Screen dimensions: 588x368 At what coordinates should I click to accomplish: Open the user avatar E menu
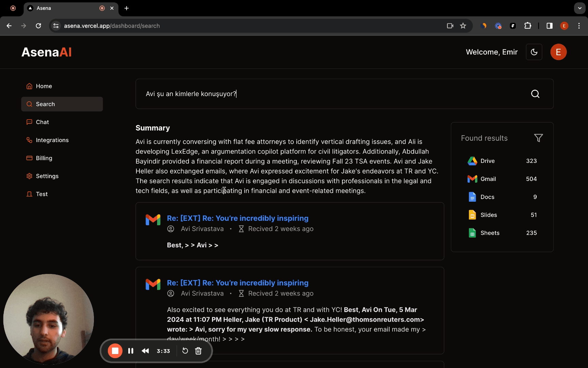[x=558, y=52]
